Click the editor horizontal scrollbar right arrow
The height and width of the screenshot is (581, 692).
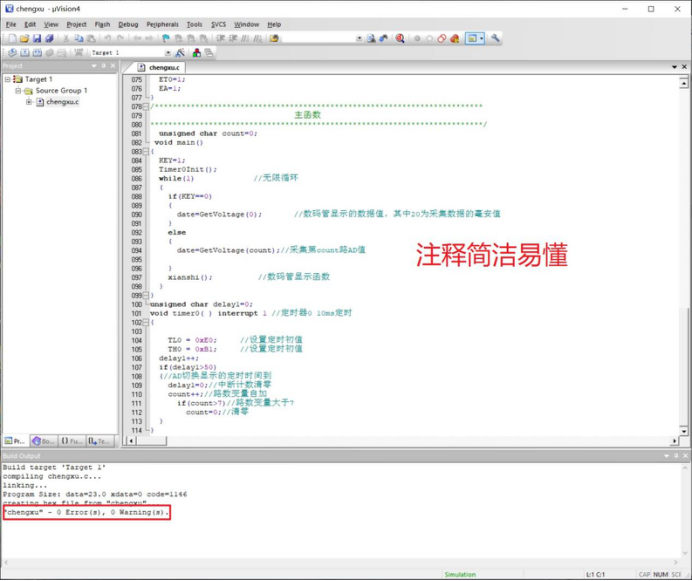[674, 441]
